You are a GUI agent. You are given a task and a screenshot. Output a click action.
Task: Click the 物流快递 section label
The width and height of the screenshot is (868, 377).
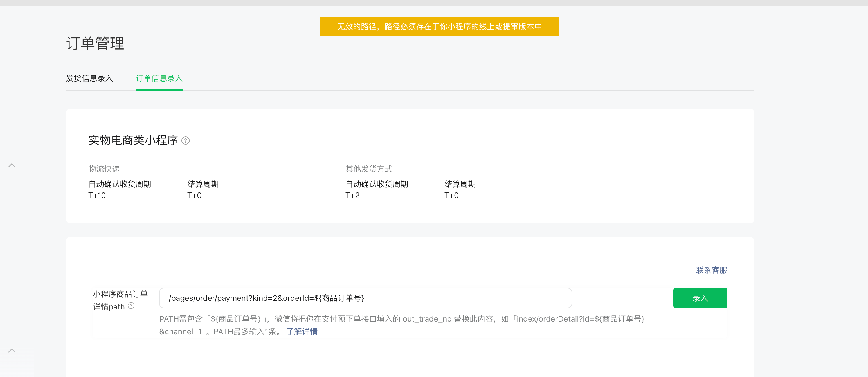(x=104, y=169)
